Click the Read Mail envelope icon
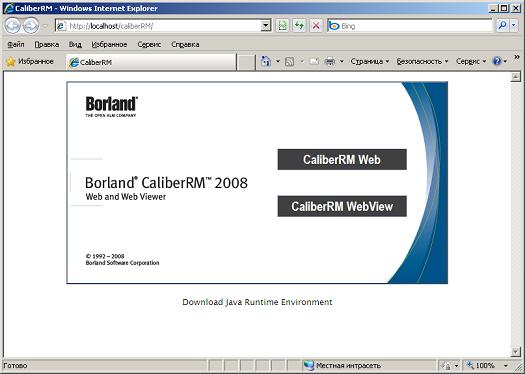The height and width of the screenshot is (374, 525). (x=314, y=62)
